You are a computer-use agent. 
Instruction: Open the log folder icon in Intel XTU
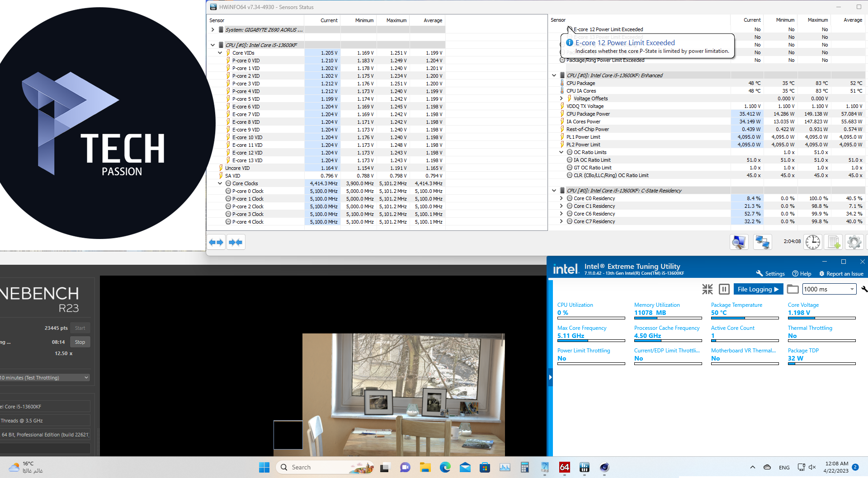pos(793,289)
